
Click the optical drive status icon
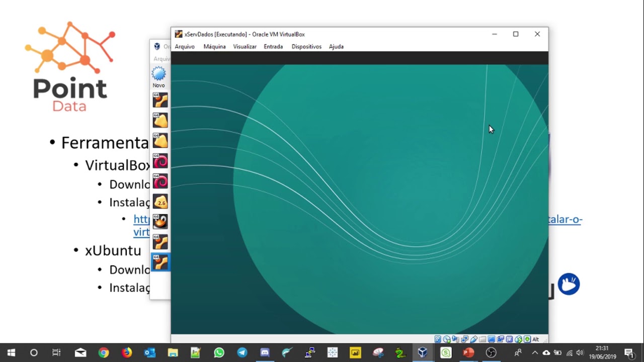(x=447, y=339)
